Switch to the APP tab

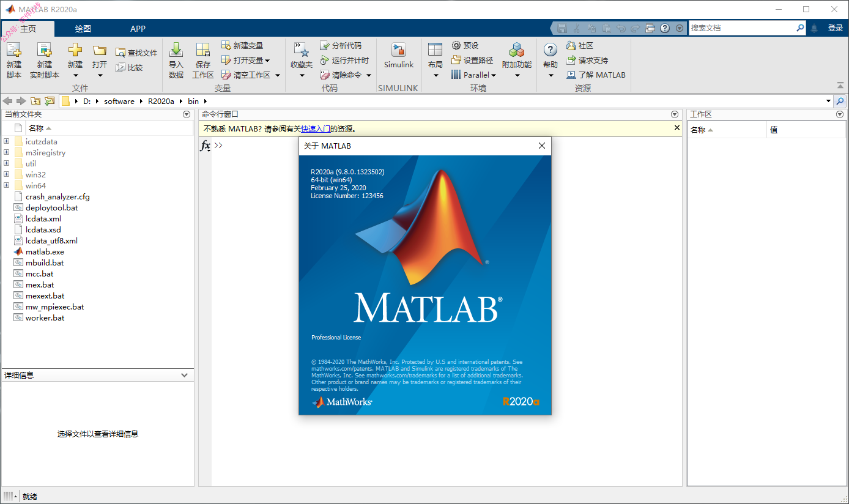[138, 29]
